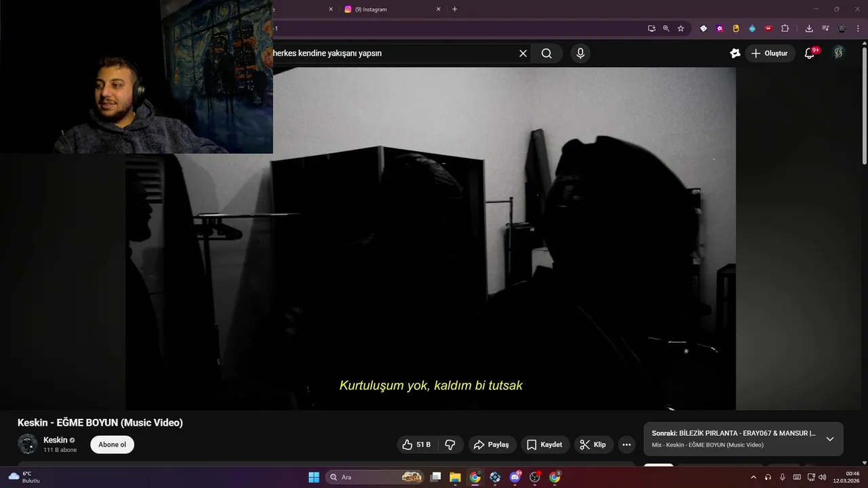Open next video BİLEZİK PIRLANTA title
The height and width of the screenshot is (488, 868).
(734, 433)
